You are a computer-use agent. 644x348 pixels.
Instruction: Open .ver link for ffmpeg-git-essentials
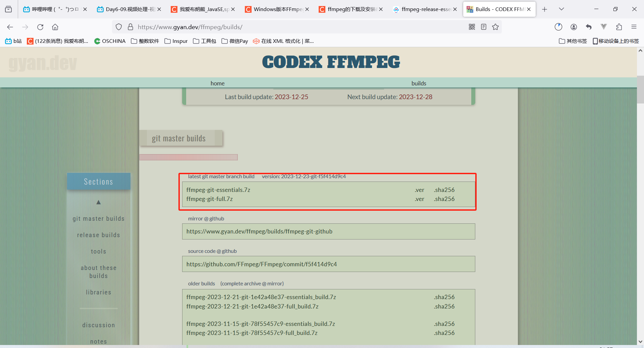coord(419,190)
